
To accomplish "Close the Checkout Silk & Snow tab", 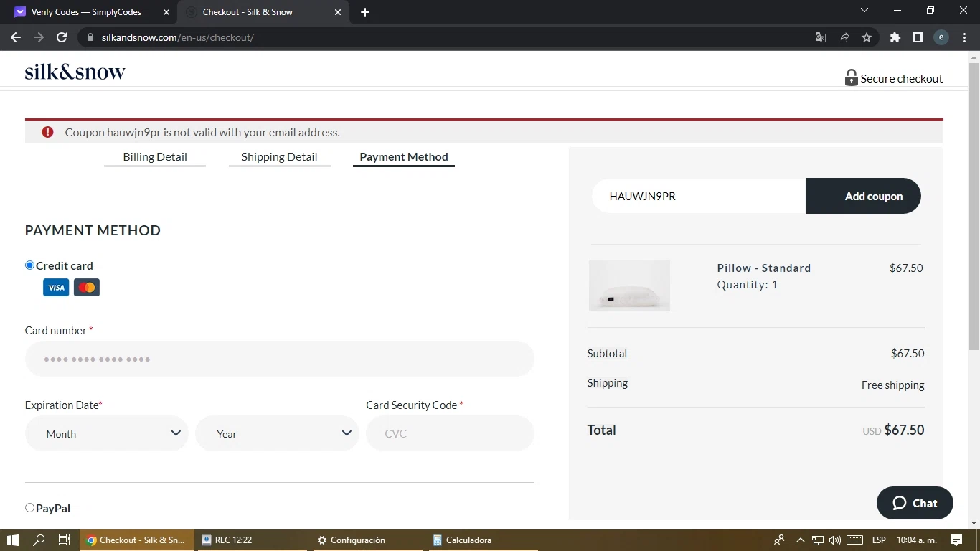I will pyautogui.click(x=338, y=12).
